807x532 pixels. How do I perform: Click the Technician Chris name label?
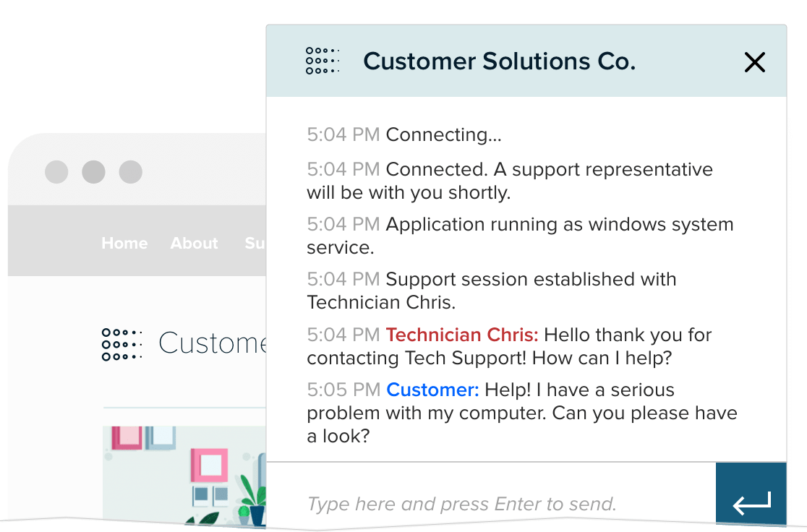[x=461, y=335]
